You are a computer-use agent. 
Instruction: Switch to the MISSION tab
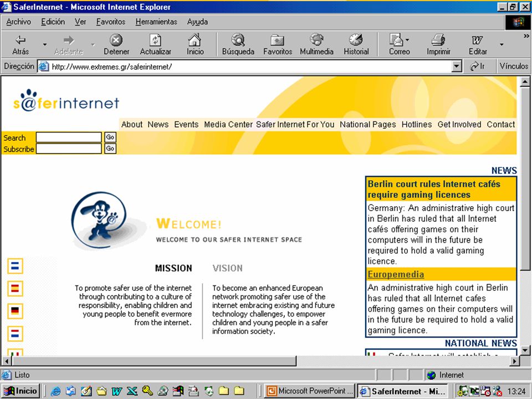(173, 268)
